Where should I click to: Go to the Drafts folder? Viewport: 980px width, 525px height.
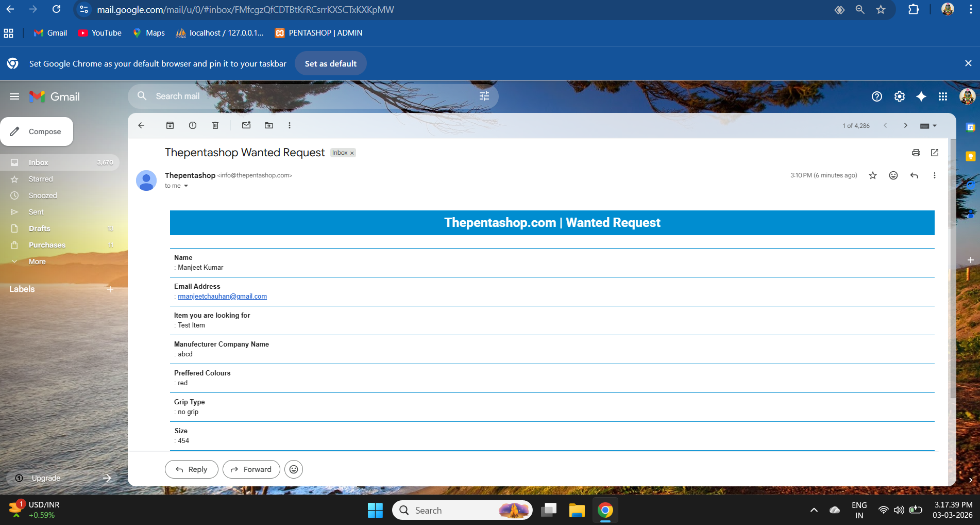tap(39, 228)
